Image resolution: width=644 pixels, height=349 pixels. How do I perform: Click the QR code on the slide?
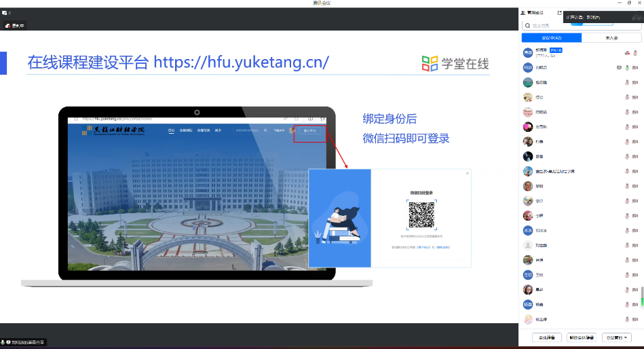click(421, 215)
